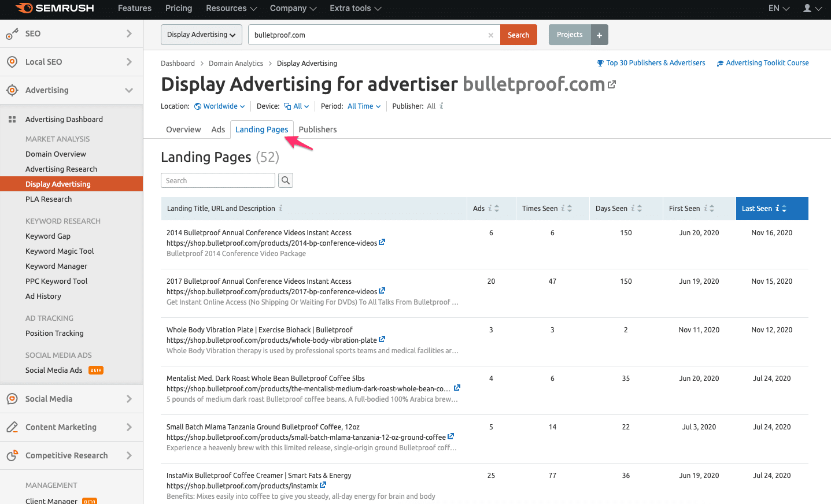Go to Dashboard breadcrumb
Image resolution: width=831 pixels, height=504 pixels.
[x=178, y=64]
